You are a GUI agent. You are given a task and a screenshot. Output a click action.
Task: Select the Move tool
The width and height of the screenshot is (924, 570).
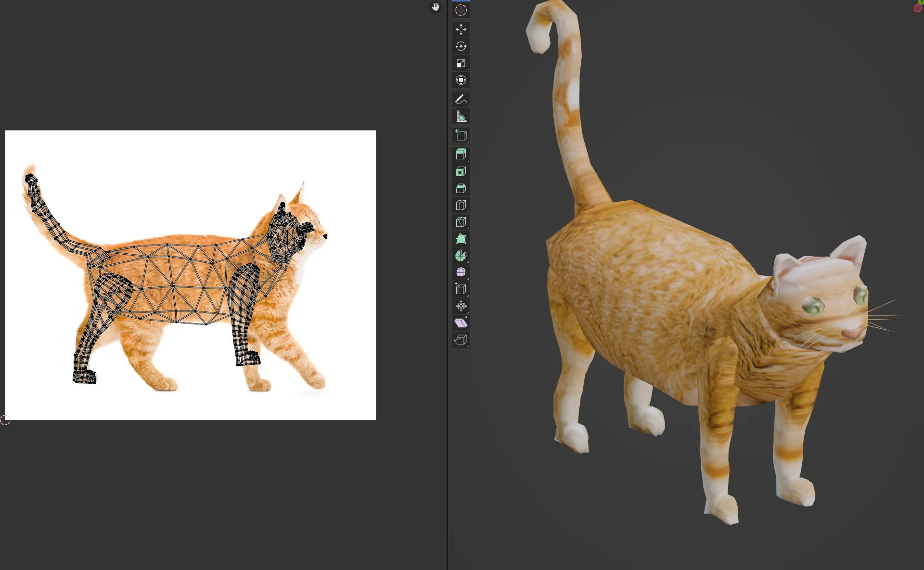[x=461, y=29]
